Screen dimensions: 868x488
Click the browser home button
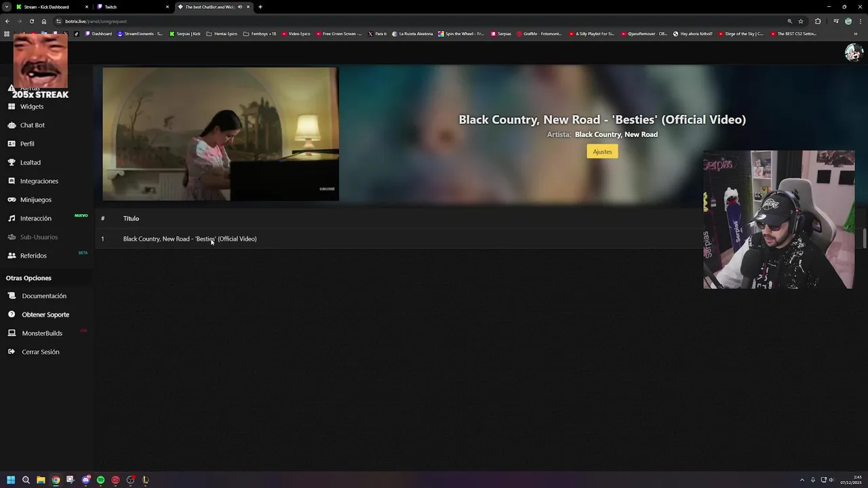coord(44,21)
